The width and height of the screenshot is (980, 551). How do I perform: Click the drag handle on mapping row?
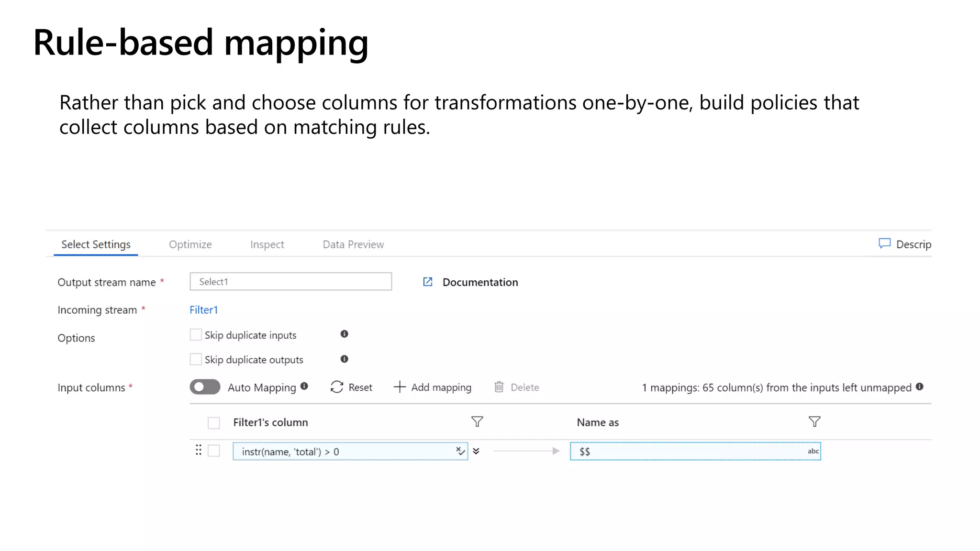pyautogui.click(x=199, y=450)
